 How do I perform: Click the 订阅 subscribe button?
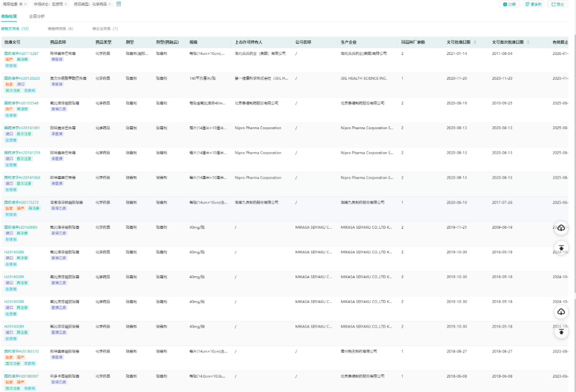(x=509, y=4)
